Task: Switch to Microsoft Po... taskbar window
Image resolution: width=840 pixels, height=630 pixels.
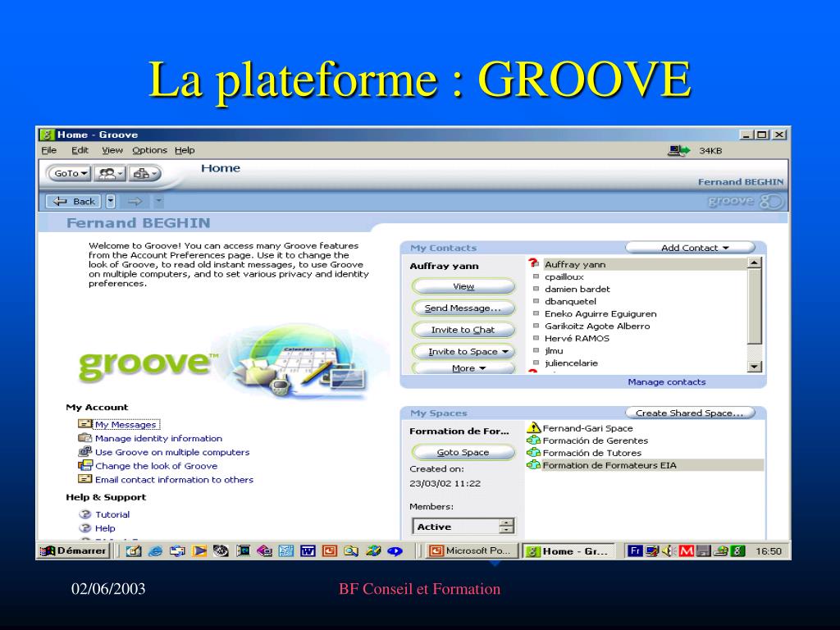Action: point(473,550)
